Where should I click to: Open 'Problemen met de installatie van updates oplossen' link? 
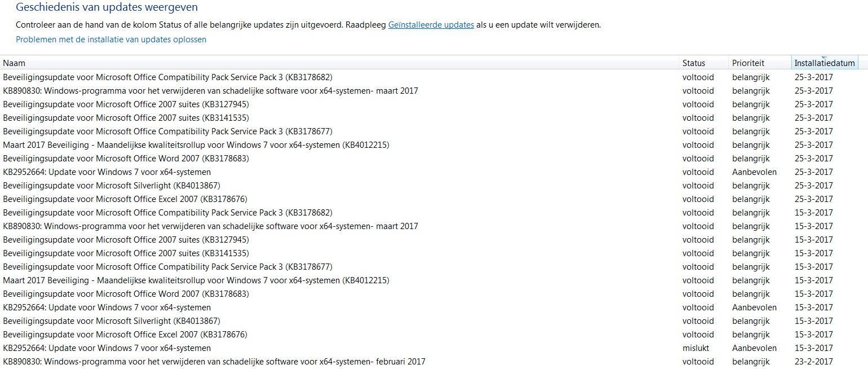[111, 39]
